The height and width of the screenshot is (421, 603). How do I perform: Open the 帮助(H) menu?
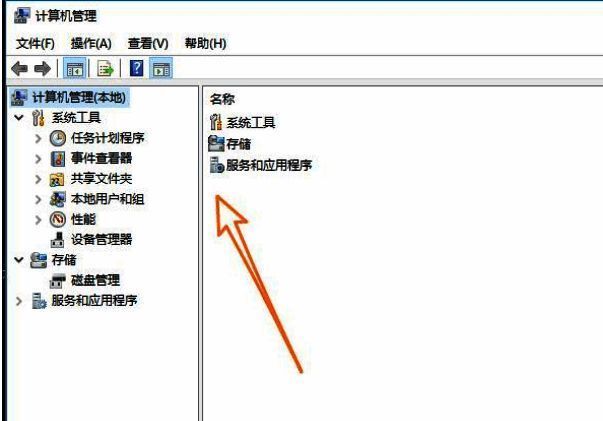pos(205,43)
